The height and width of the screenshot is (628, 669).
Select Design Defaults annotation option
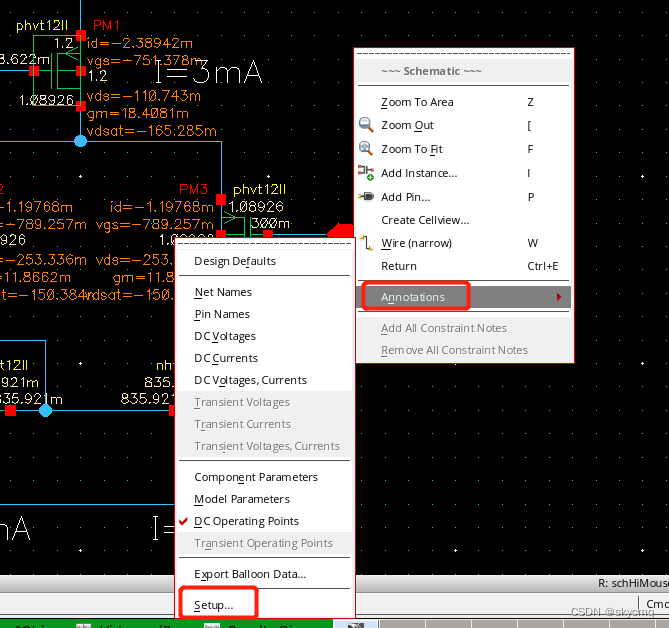[265, 261]
